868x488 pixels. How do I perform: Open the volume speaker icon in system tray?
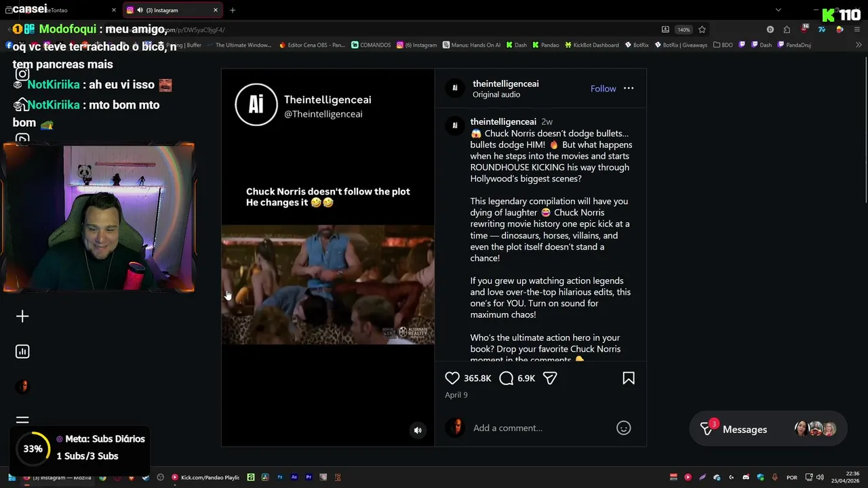(820, 477)
